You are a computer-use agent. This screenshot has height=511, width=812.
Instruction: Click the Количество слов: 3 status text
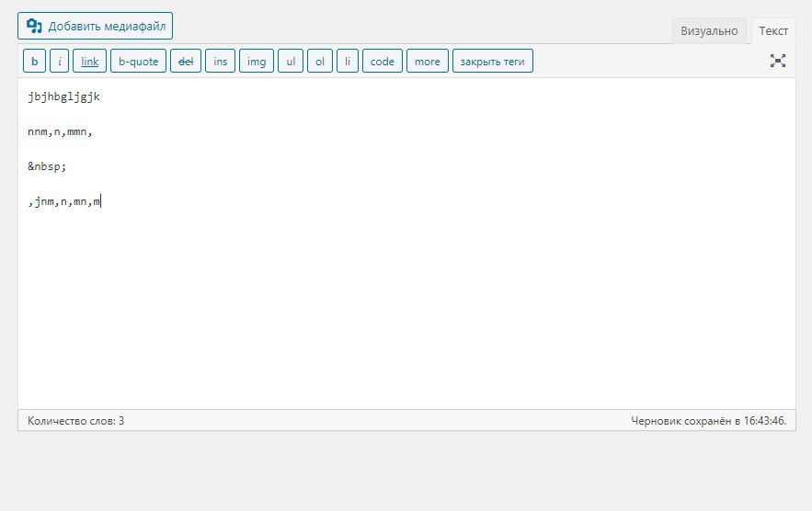coord(75,420)
